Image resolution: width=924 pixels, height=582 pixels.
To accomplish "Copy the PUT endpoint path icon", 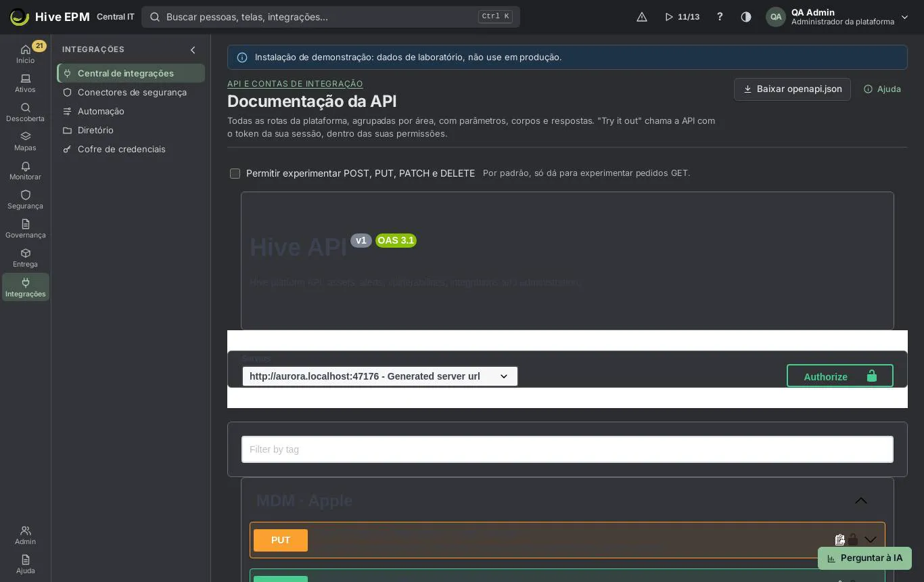I will point(839,540).
